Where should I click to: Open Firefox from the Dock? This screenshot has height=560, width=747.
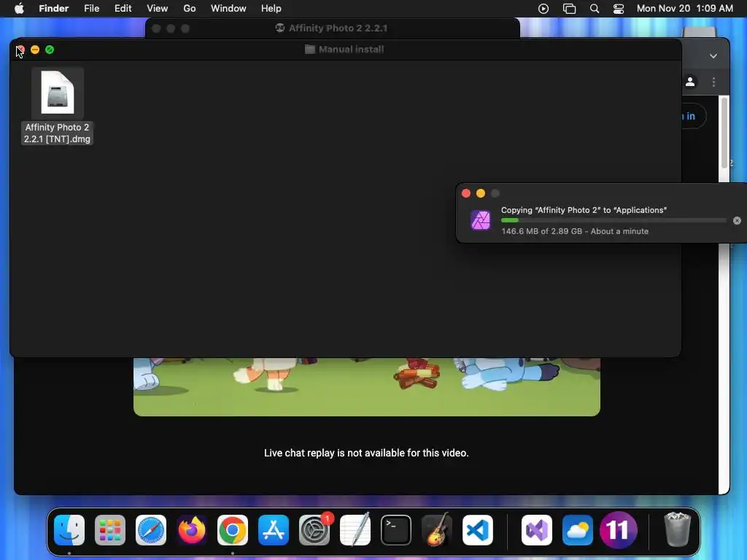click(192, 529)
